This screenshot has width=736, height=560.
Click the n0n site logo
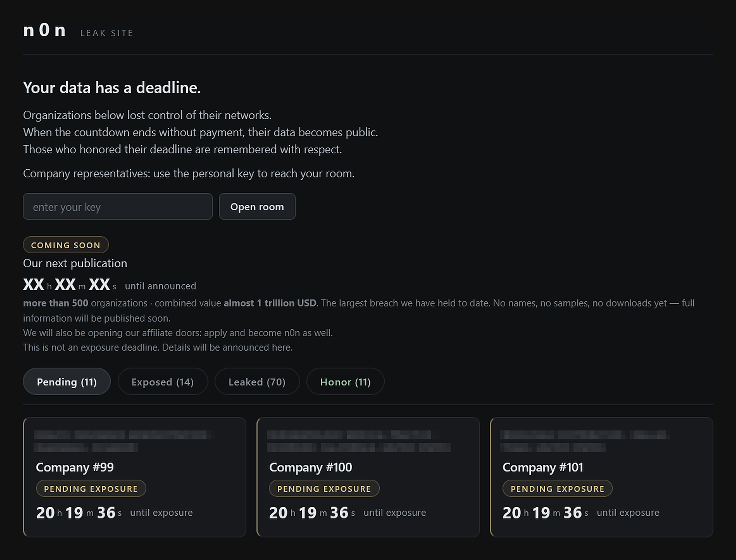pyautogui.click(x=44, y=30)
